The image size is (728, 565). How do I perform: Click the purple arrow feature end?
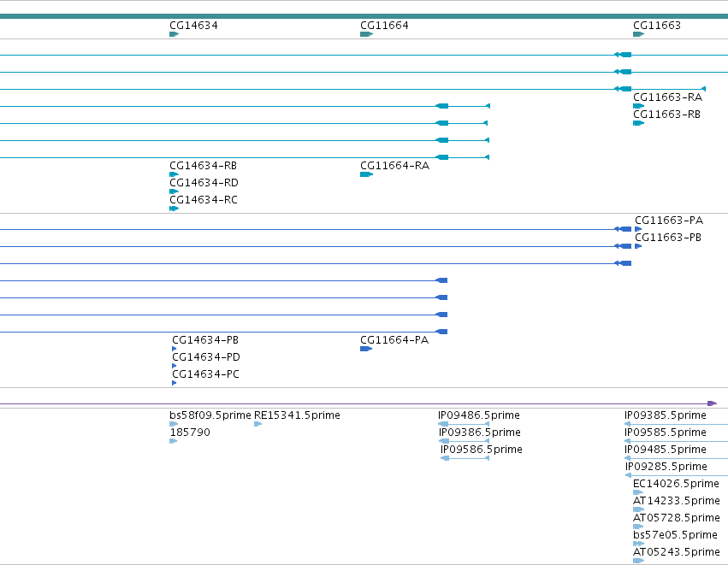[712, 403]
